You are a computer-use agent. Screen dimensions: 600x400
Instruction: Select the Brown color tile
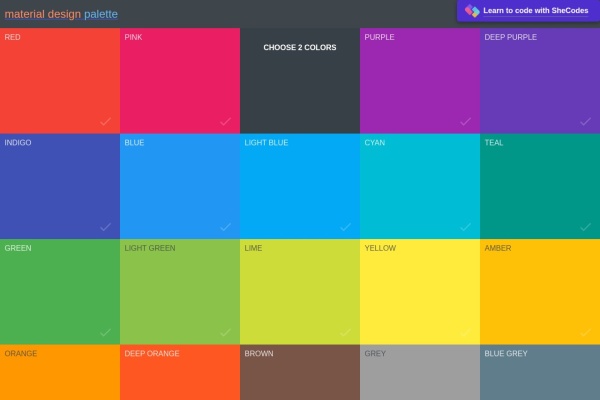click(300, 372)
